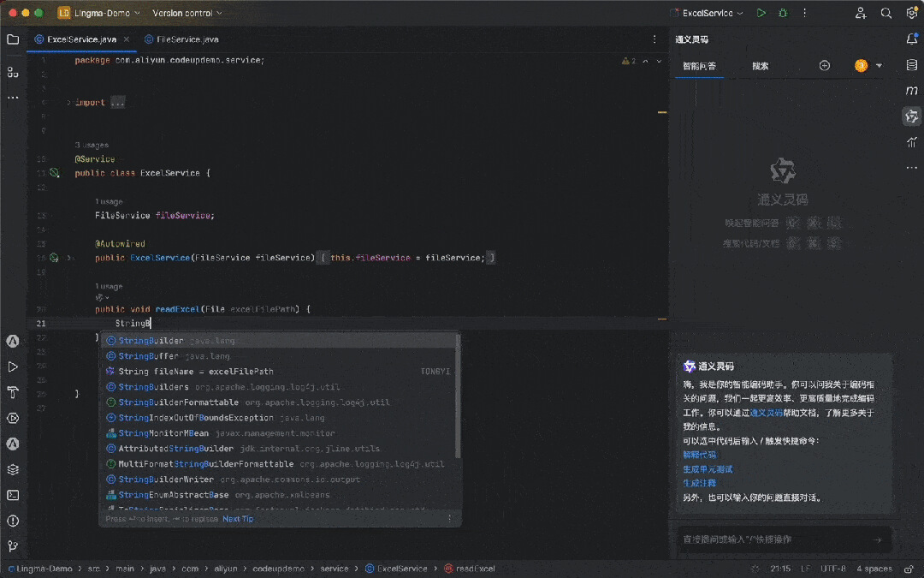
Task: Click the 生成单元测试 link
Action: [x=708, y=469]
